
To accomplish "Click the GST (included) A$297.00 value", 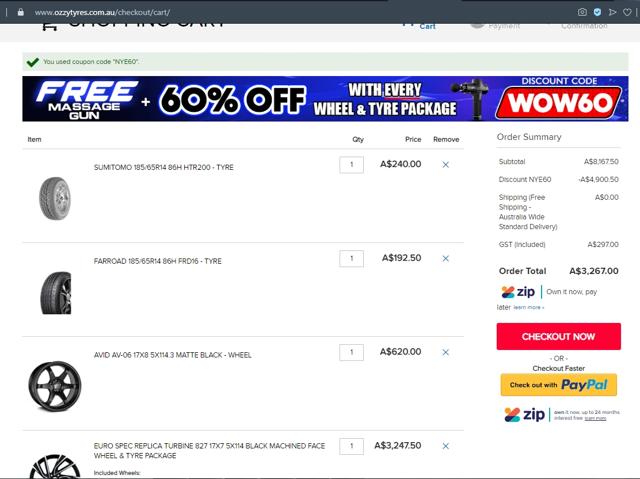I will [603, 244].
